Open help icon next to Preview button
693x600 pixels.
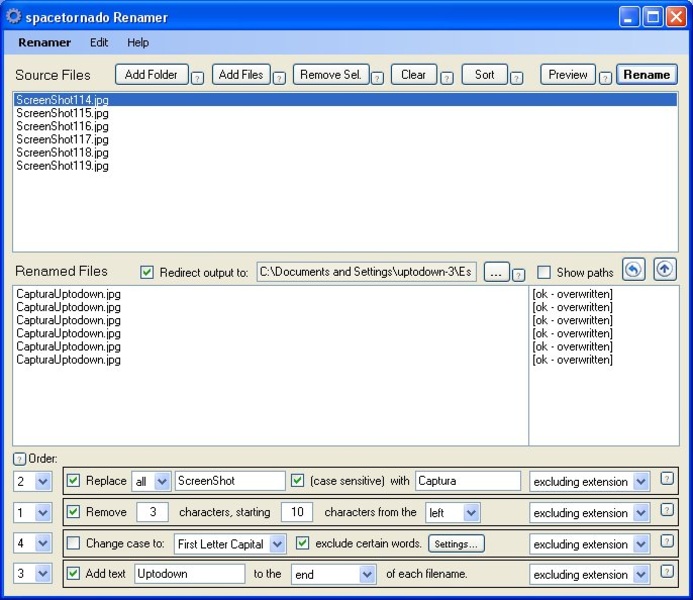coord(605,78)
